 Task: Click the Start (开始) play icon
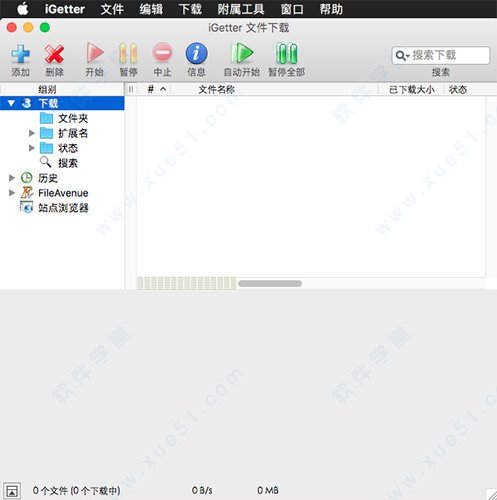[x=95, y=53]
